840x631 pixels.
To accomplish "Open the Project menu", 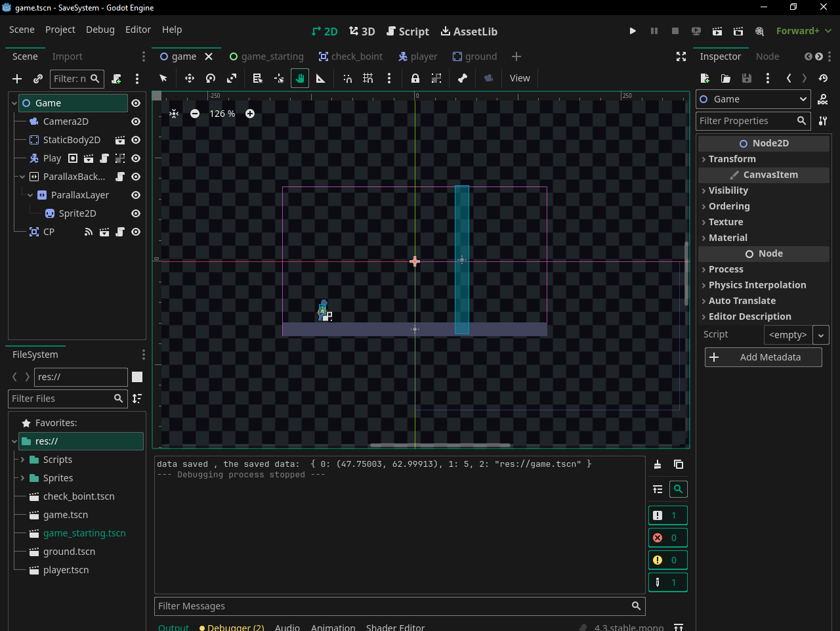I will (x=60, y=30).
